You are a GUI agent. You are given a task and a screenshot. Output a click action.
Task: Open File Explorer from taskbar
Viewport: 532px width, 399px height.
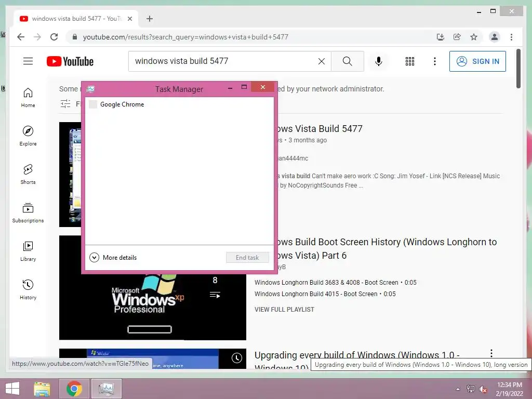[42, 389]
